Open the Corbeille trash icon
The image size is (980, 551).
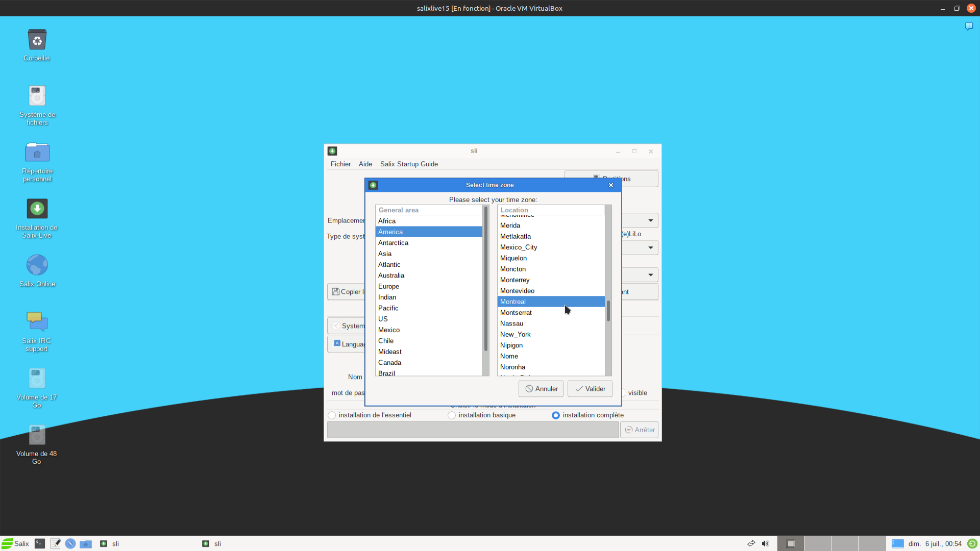tap(37, 40)
